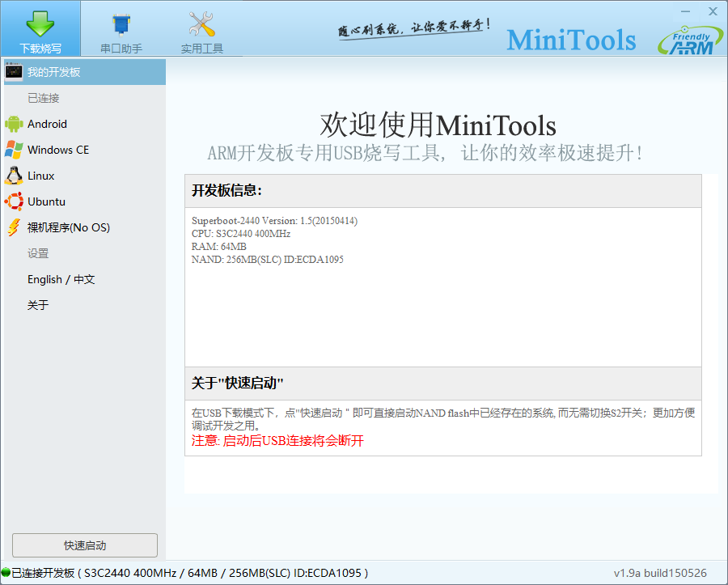This screenshot has height=585, width=728.
Task: Open the 关于 about entry
Action: [x=84, y=306]
